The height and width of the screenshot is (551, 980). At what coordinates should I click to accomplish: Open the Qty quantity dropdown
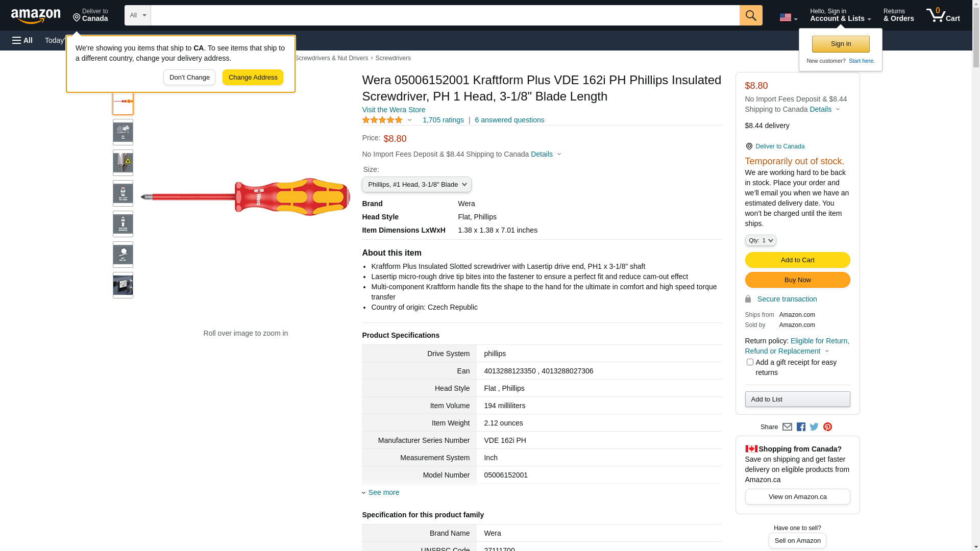pos(761,240)
